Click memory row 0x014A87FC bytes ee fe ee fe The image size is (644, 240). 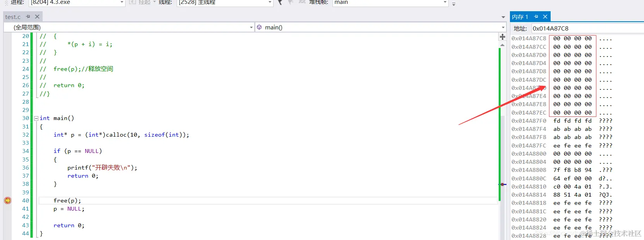pos(572,146)
